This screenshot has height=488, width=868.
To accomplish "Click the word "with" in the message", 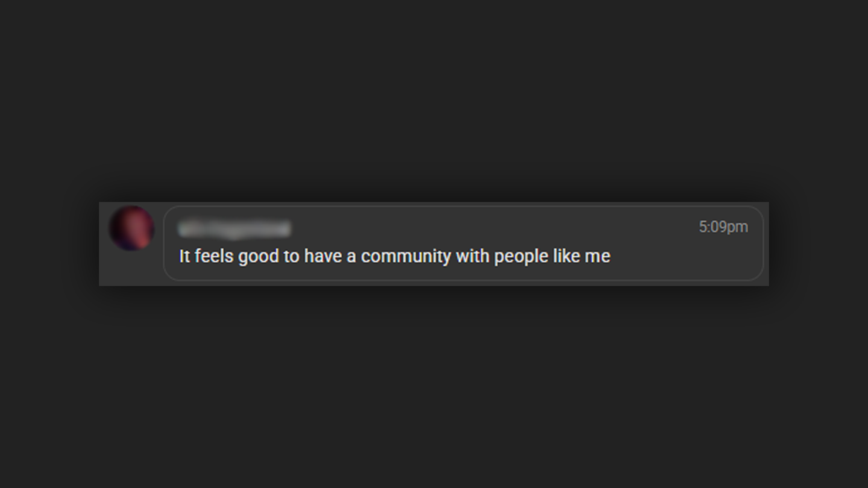I will coord(473,256).
